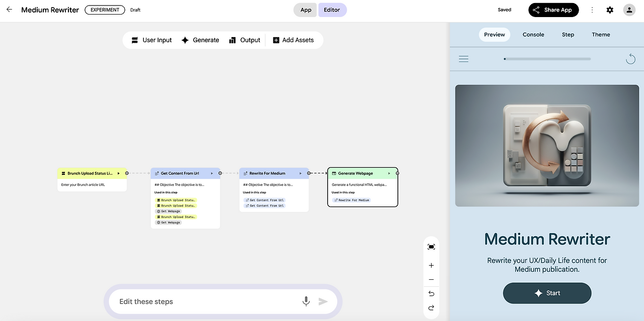Run the Rewrite For Medium node play icon
The width and height of the screenshot is (644, 321).
click(300, 173)
